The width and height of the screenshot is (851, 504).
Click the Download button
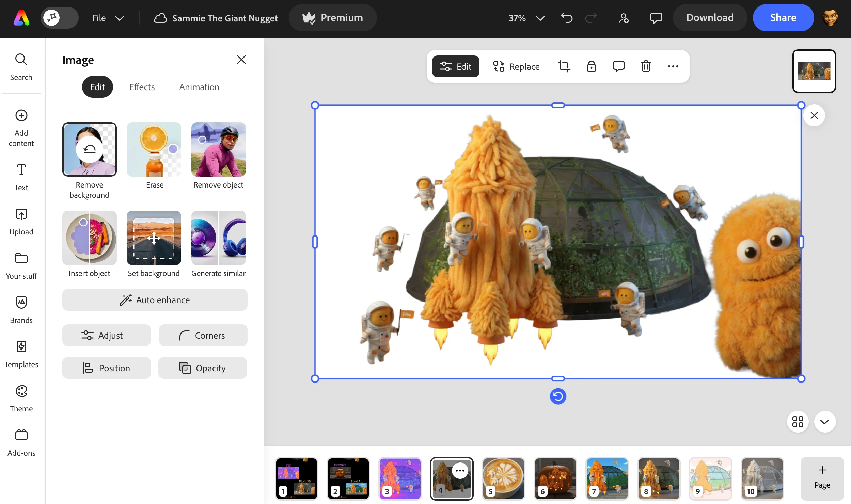tap(710, 18)
